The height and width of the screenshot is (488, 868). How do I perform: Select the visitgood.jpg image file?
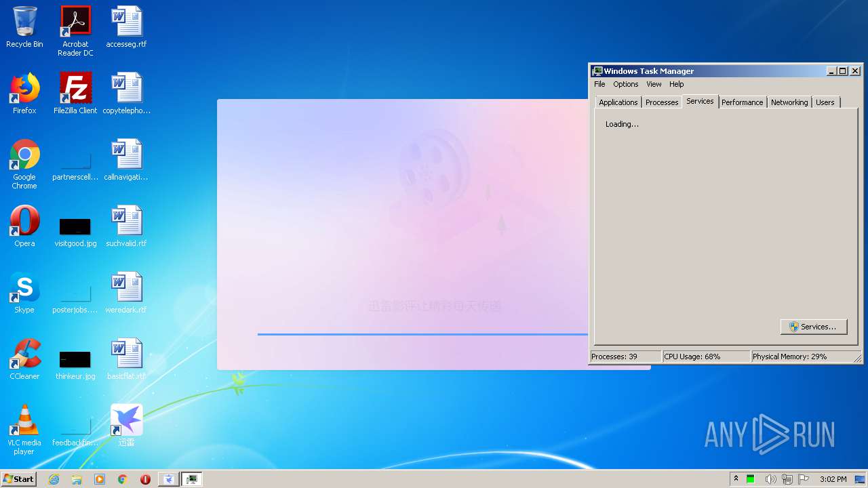75,232
